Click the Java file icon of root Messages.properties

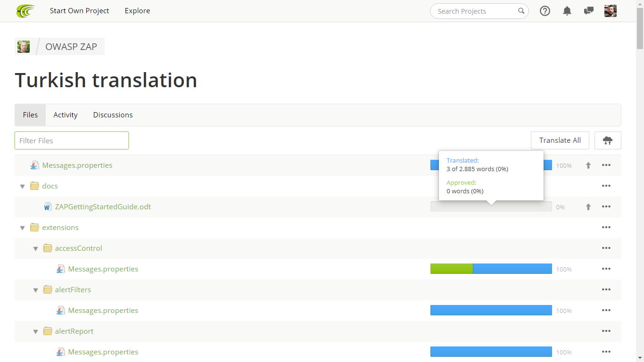point(34,165)
